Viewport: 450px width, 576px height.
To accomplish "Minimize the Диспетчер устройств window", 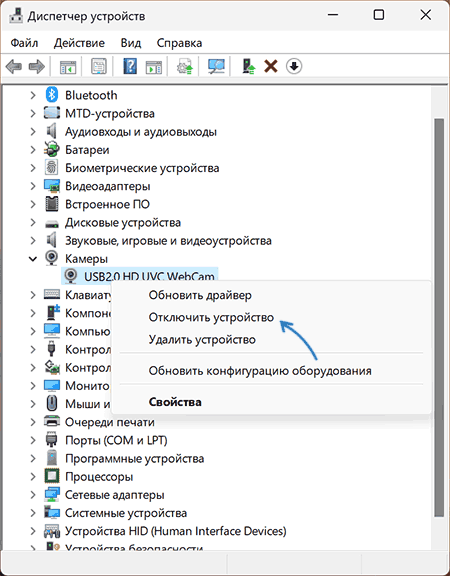I will click(x=333, y=15).
